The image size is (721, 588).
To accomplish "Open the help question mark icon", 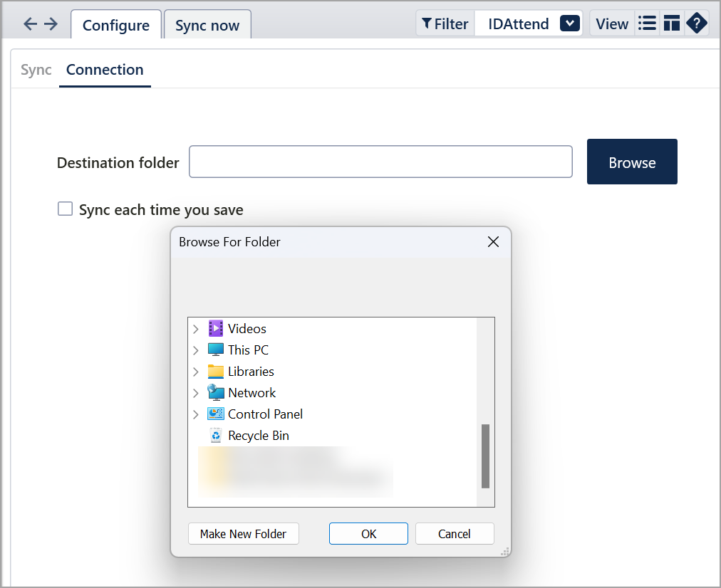I will (x=696, y=23).
